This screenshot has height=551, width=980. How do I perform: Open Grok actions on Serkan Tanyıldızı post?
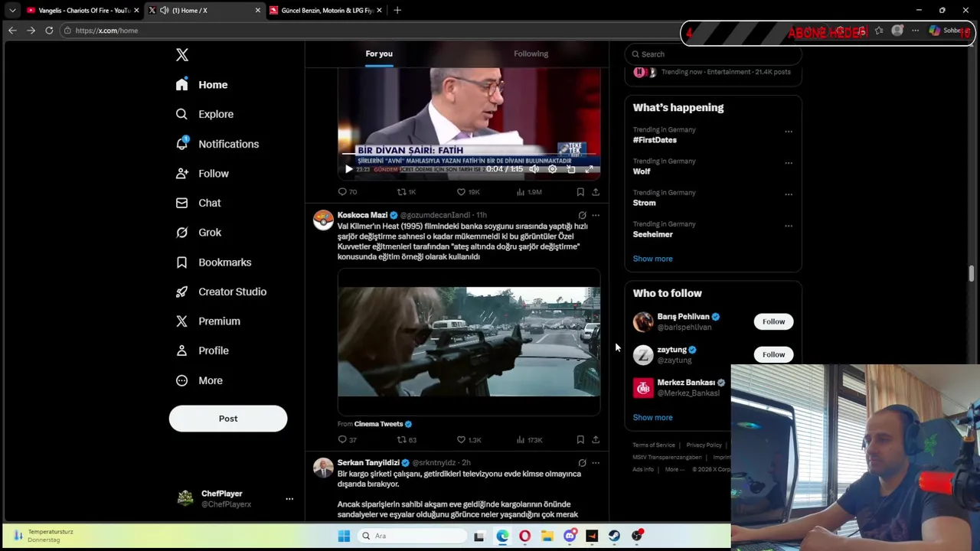[x=582, y=463]
